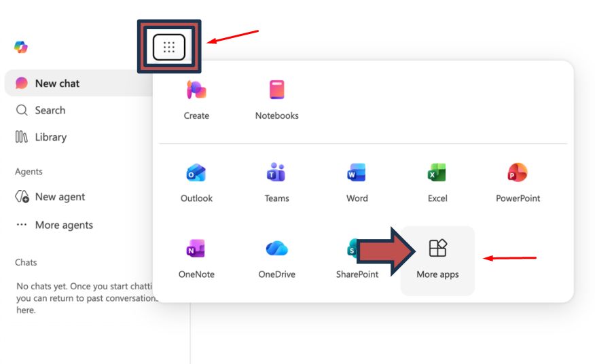Click the magnifier Search icon
Screen dimensions: 595x364
tap(22, 111)
